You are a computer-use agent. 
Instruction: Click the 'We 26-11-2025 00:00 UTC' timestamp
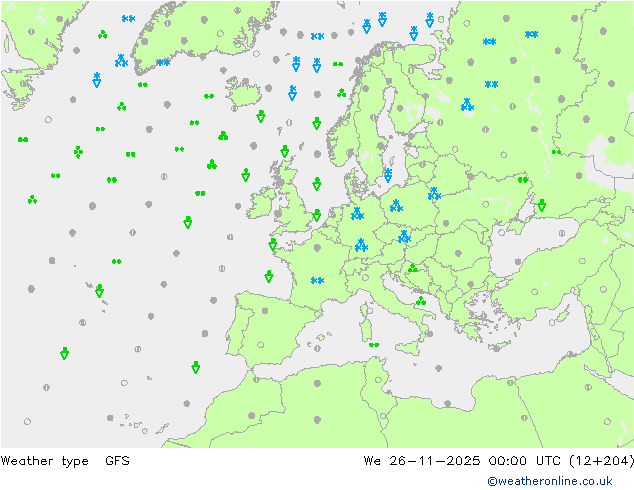pyautogui.click(x=462, y=460)
